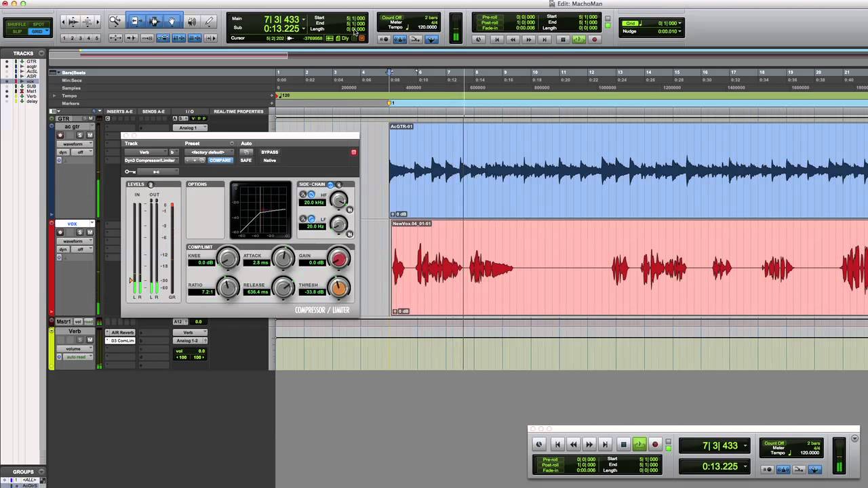Image resolution: width=868 pixels, height=488 pixels.
Task: Click the Tab to Transients button
Action: coord(131,38)
